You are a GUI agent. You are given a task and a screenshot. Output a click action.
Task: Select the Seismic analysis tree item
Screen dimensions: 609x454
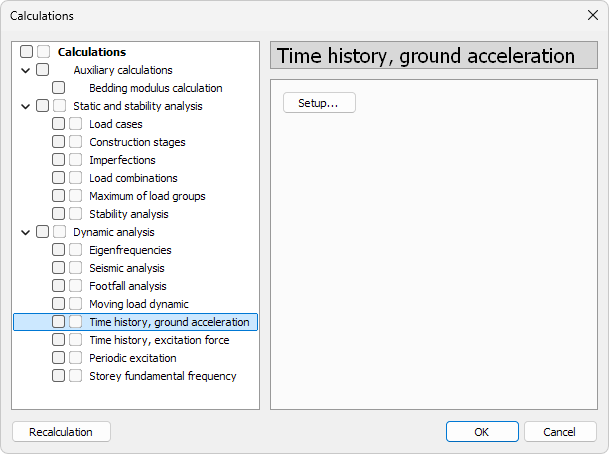click(x=127, y=268)
